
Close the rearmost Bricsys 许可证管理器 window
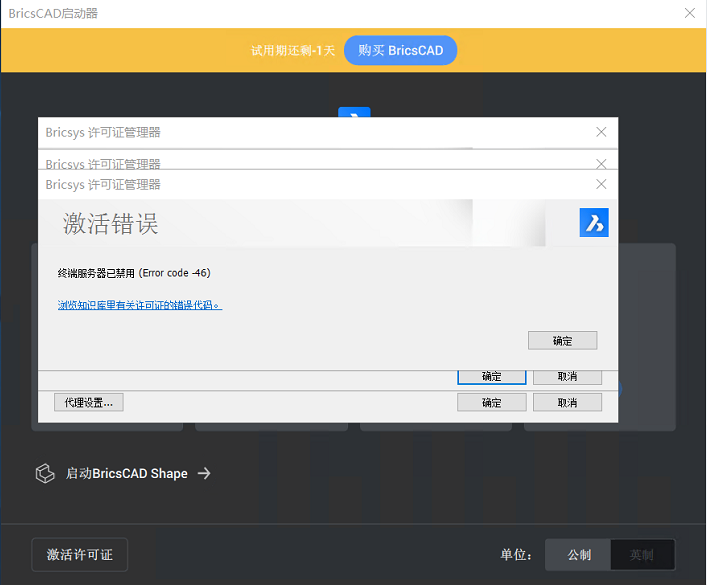601,132
